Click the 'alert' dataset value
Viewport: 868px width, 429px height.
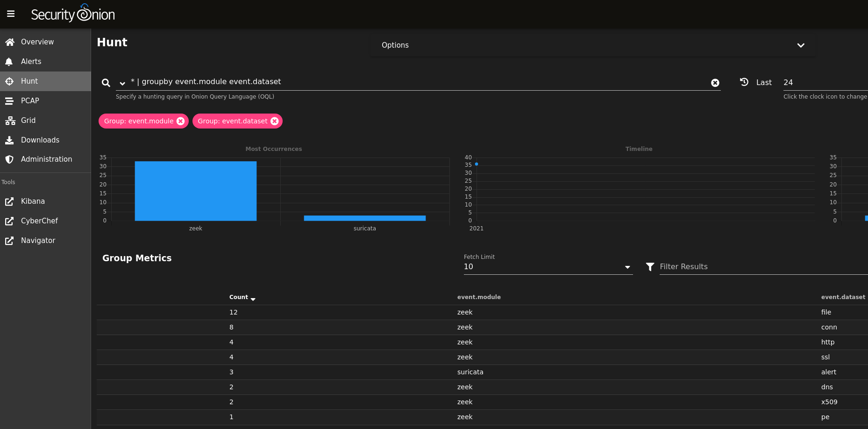tap(829, 372)
